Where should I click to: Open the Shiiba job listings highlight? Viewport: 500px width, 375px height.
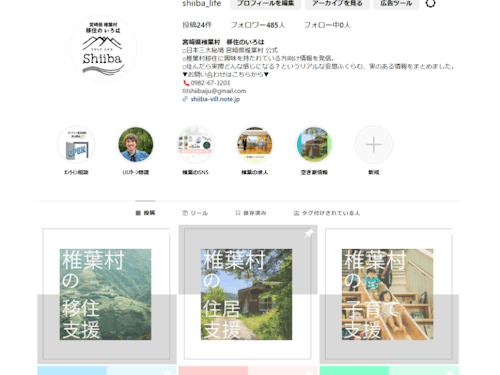point(255,145)
